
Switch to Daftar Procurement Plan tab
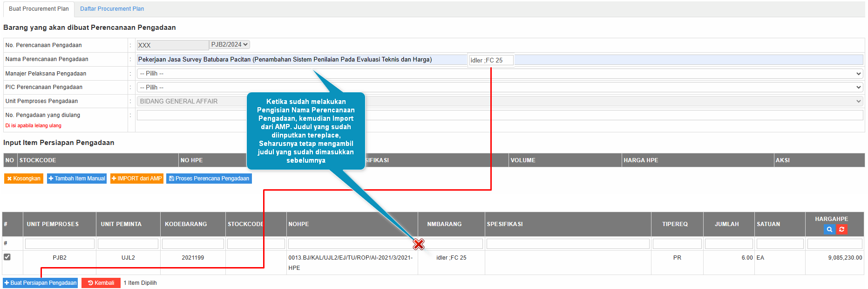(x=112, y=9)
